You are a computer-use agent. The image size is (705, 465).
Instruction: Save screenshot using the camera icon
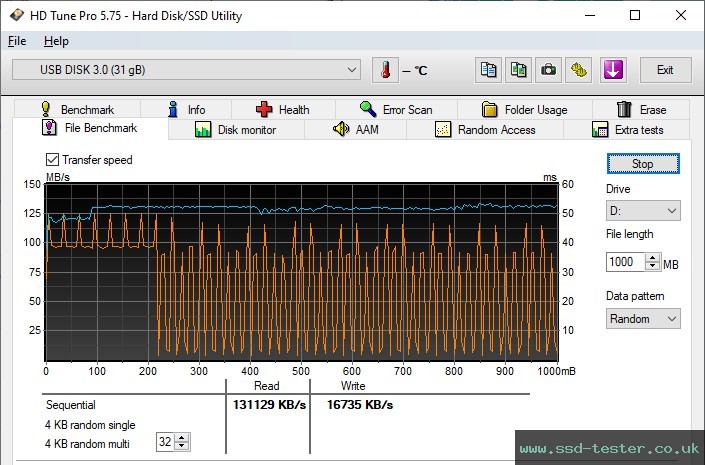(548, 70)
